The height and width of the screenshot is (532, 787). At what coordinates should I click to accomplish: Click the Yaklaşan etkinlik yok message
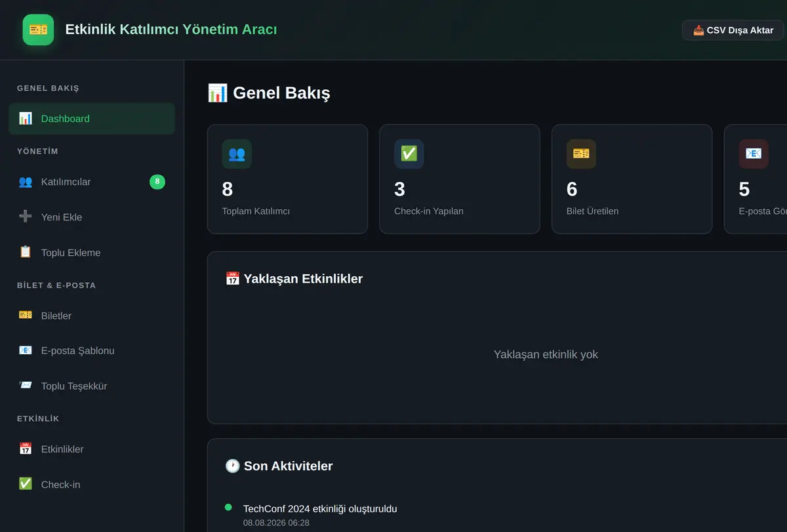pyautogui.click(x=546, y=354)
